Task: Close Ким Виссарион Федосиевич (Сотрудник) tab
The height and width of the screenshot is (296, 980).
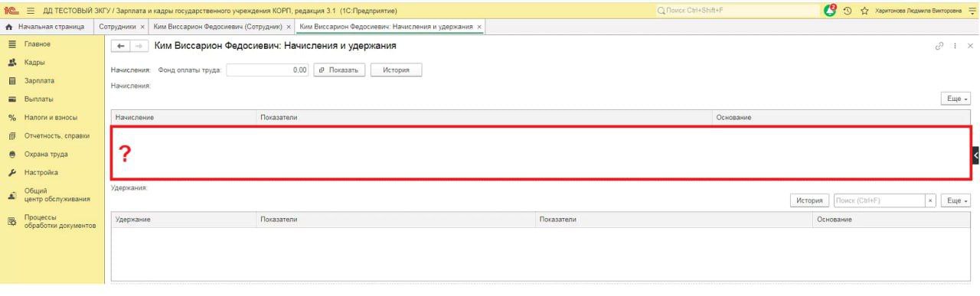Action: point(289,27)
